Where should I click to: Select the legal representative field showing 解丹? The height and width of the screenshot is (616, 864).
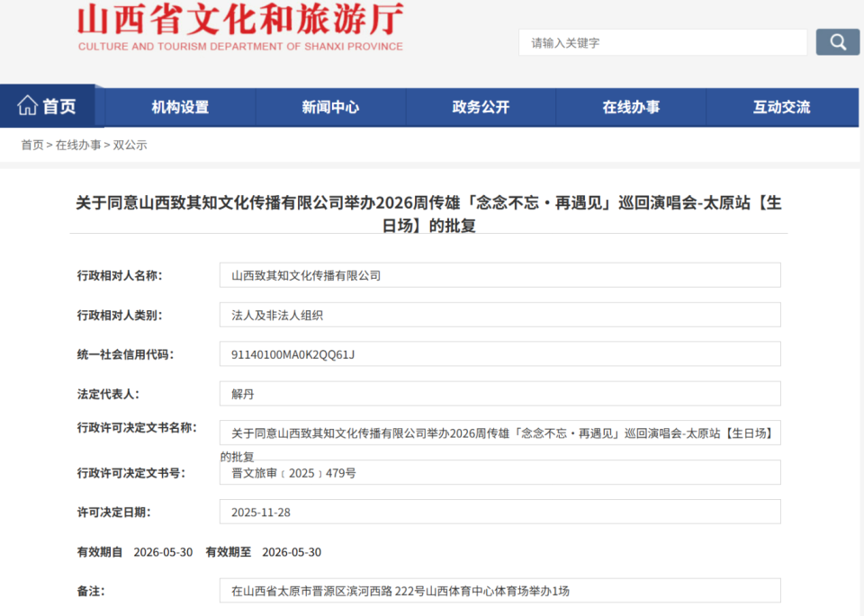[x=500, y=393]
